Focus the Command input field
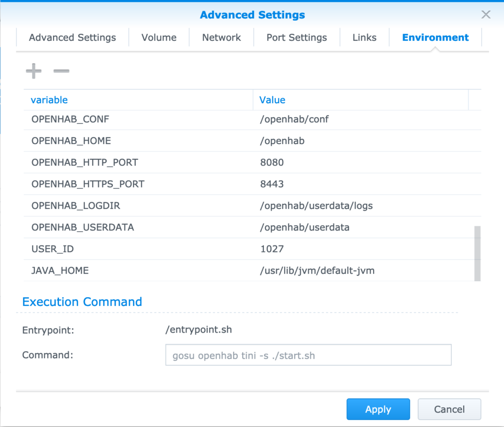Image resolution: width=504 pixels, height=427 pixels. point(308,355)
